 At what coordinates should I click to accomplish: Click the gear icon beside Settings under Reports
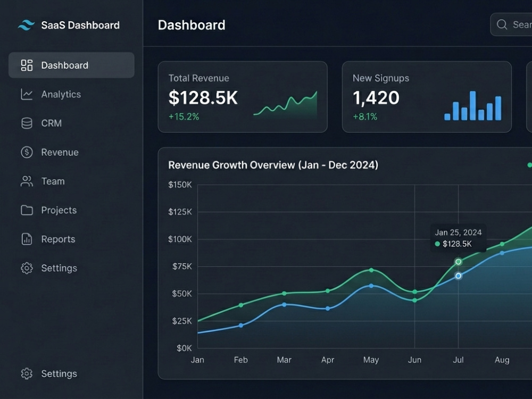coord(27,268)
